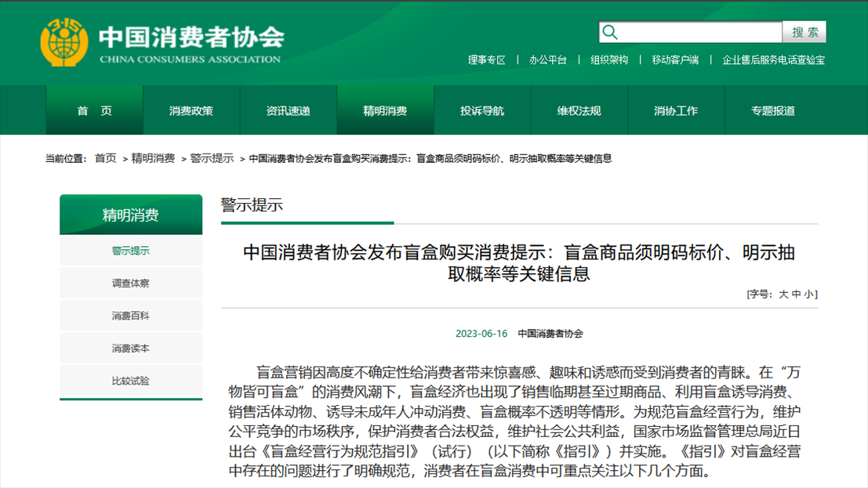Open the 消费政策 navigation menu

(191, 110)
